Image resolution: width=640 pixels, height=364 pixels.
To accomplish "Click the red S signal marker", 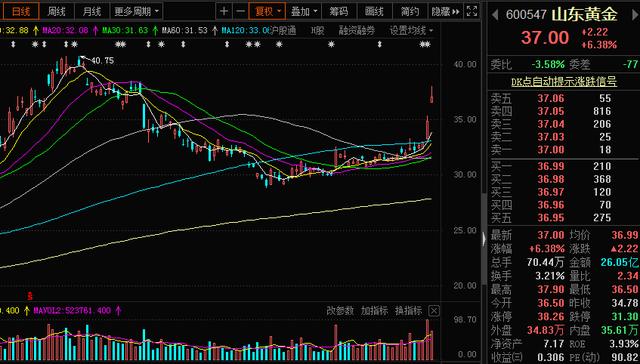I will [x=29, y=295].
